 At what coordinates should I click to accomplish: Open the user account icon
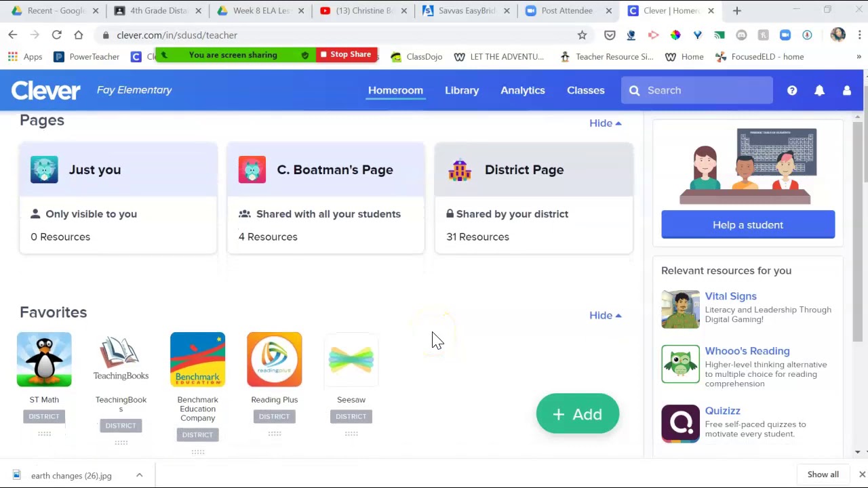point(847,90)
